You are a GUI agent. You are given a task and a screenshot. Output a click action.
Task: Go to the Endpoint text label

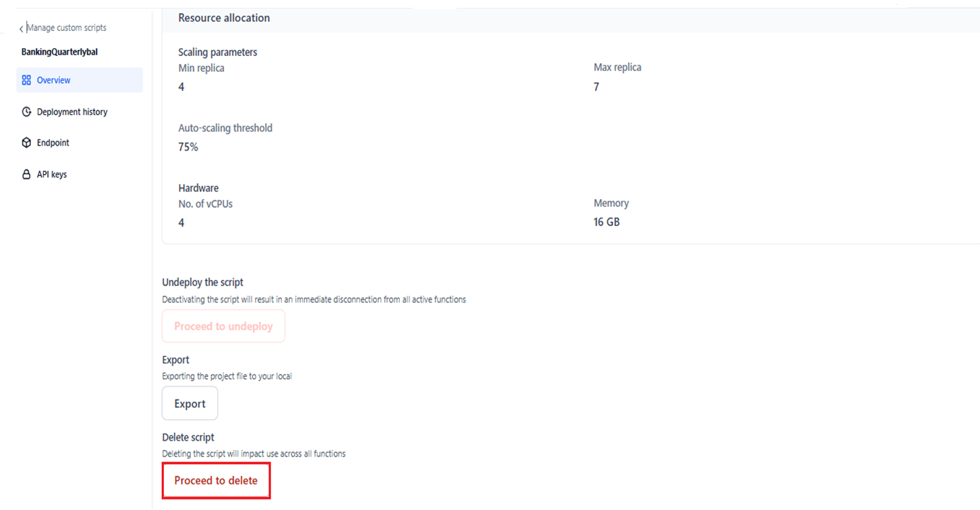coord(53,143)
